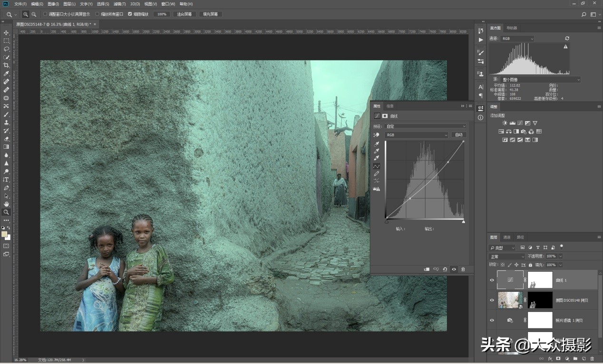Select the Crop tool
This screenshot has height=364, width=603.
[6, 65]
